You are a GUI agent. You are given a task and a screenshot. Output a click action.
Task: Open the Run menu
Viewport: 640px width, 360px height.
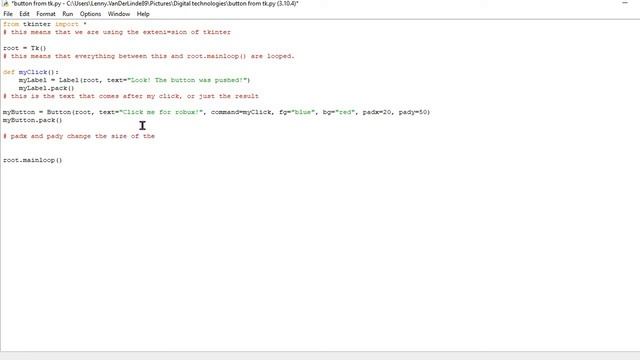(67, 14)
